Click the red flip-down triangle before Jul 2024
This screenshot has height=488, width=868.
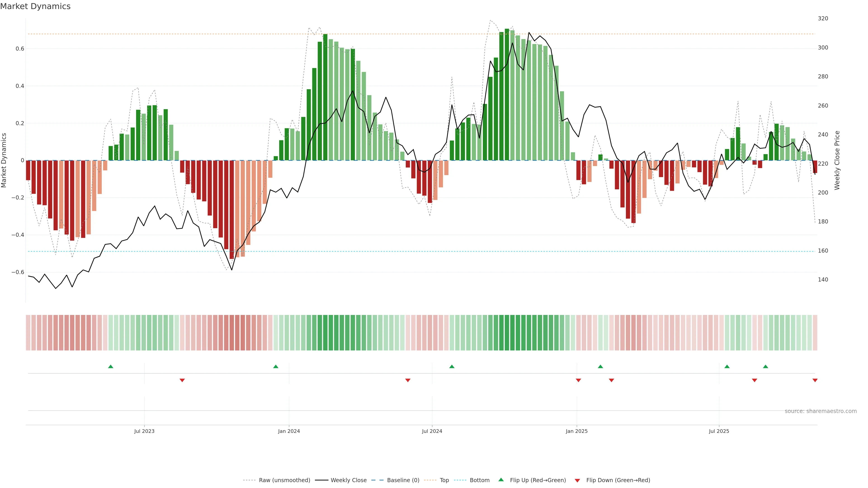point(408,380)
